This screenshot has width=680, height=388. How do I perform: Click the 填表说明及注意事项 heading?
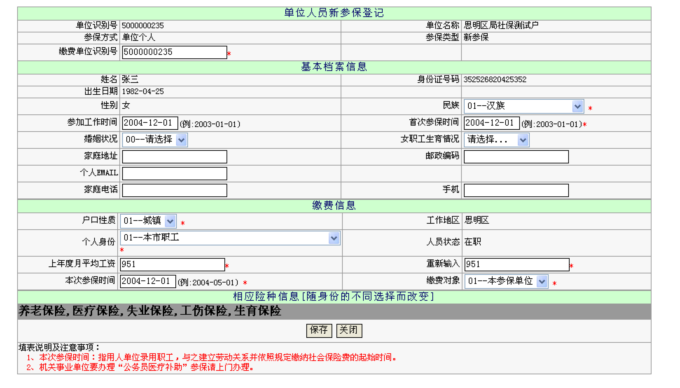[59, 347]
